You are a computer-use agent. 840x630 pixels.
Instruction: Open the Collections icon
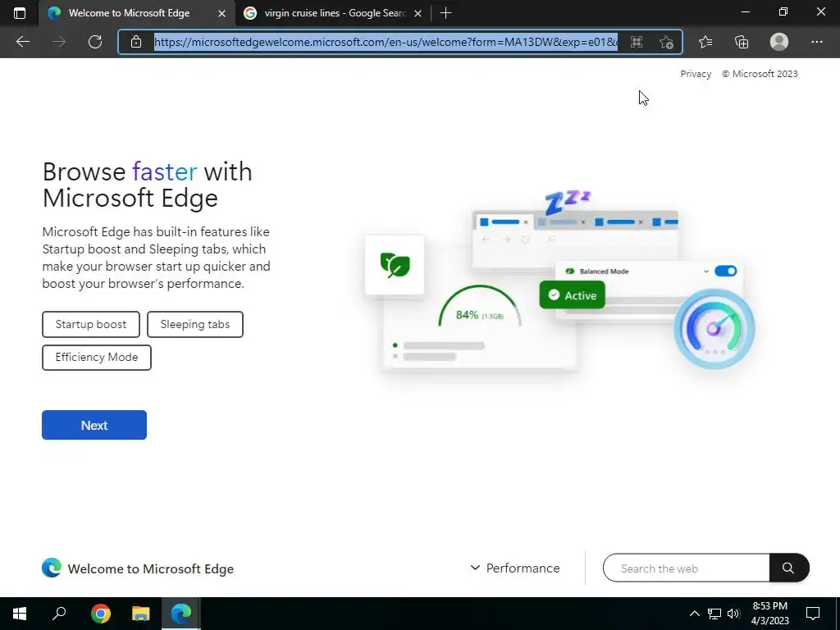click(x=742, y=42)
